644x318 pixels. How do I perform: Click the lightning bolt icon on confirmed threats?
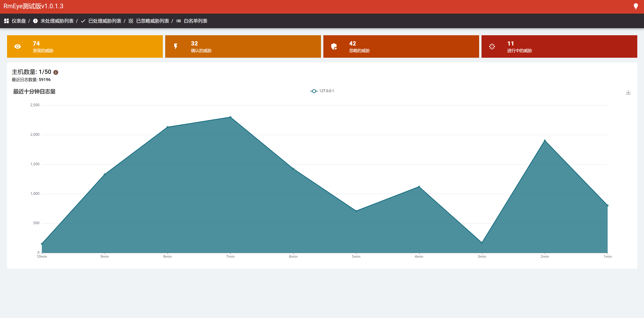pos(176,46)
